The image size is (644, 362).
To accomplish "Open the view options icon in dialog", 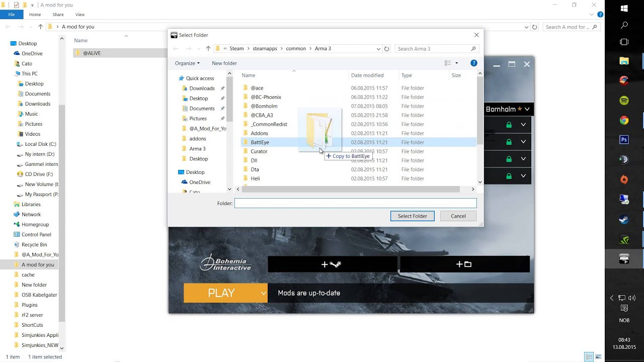I will click(448, 63).
